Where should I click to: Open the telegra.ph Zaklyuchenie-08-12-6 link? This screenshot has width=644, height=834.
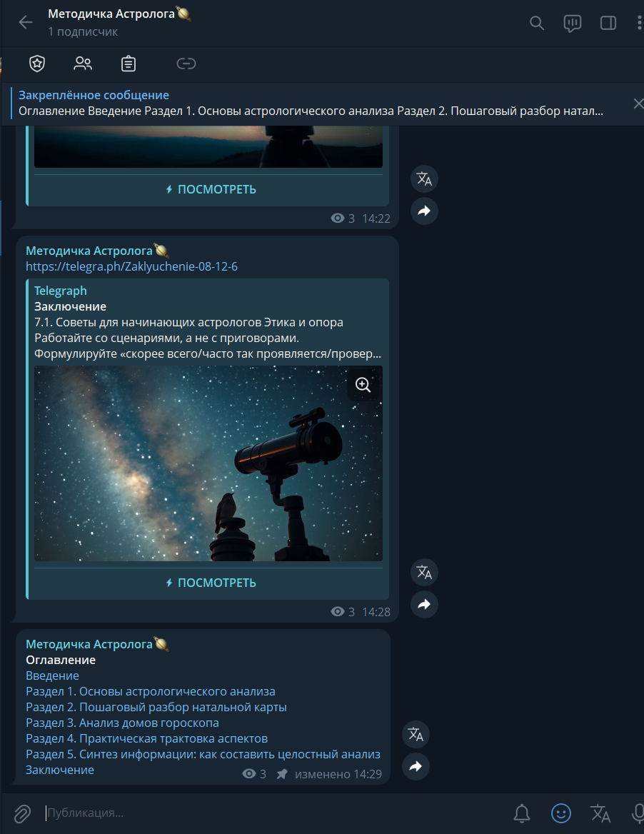pos(132,266)
